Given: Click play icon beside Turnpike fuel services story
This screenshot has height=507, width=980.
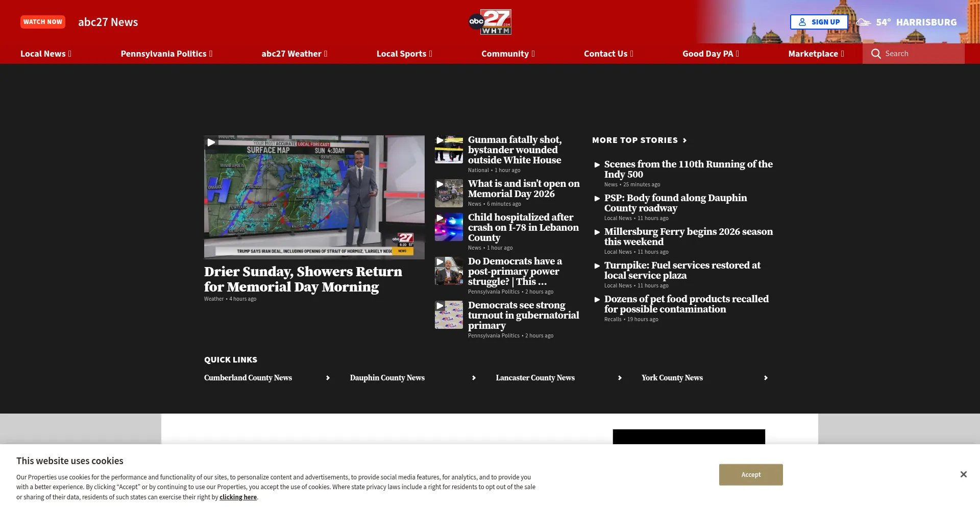Looking at the screenshot, I should 597,266.
